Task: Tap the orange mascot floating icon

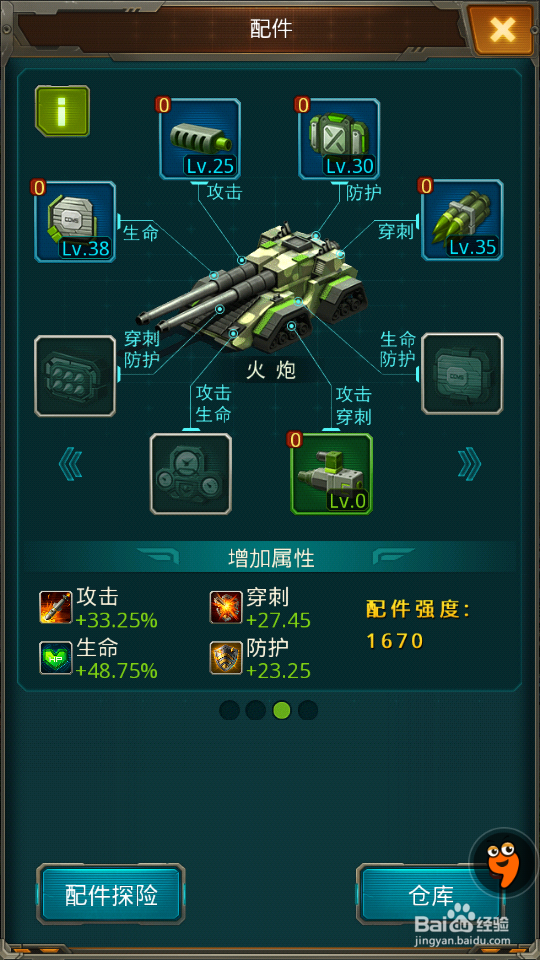Action: click(x=503, y=862)
